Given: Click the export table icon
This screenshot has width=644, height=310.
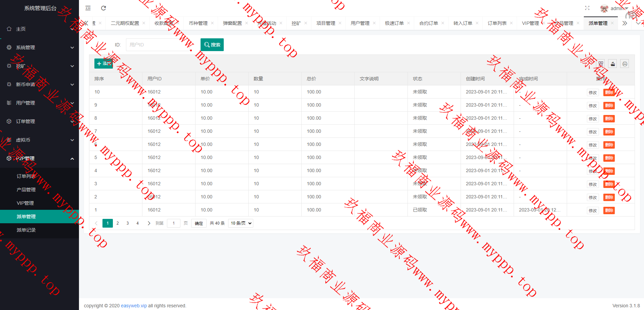Looking at the screenshot, I should click(x=613, y=64).
